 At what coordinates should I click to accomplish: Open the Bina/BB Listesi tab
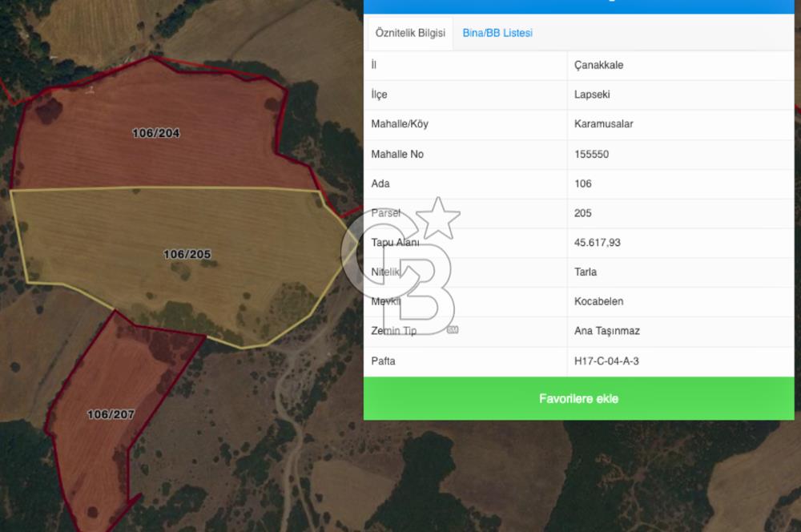click(497, 34)
